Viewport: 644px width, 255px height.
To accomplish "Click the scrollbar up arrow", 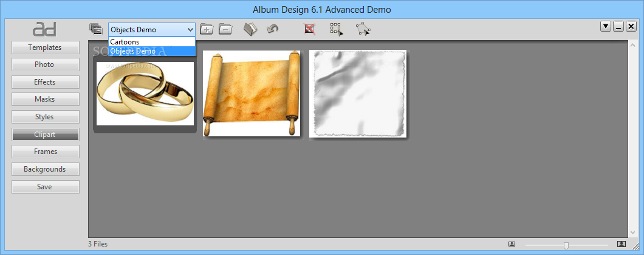I will [x=632, y=45].
